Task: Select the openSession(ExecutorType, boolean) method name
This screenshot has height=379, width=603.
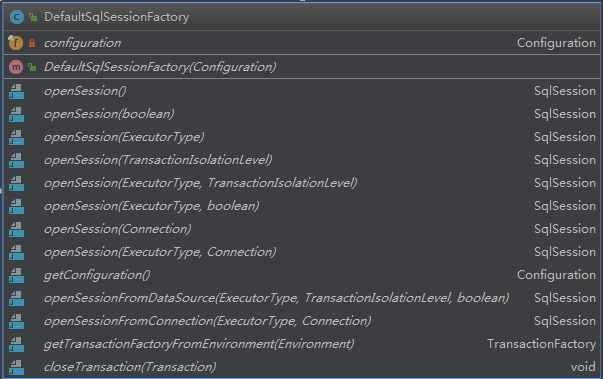Action: pyautogui.click(x=152, y=206)
